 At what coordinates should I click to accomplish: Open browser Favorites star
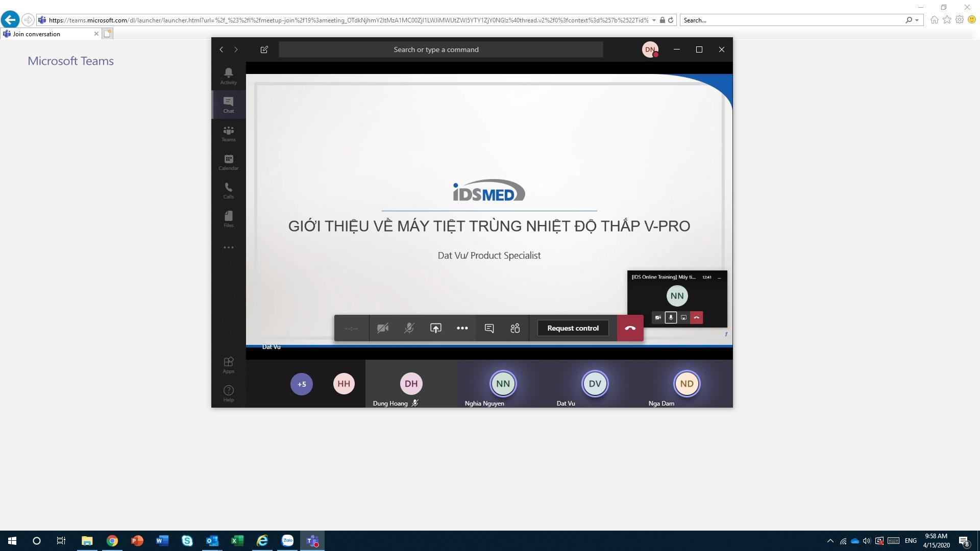coord(947,20)
